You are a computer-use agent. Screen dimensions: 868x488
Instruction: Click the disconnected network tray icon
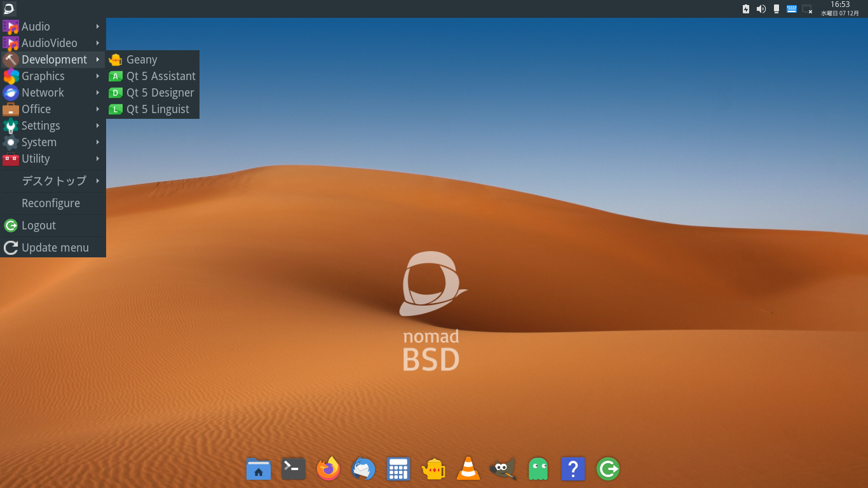coord(807,9)
